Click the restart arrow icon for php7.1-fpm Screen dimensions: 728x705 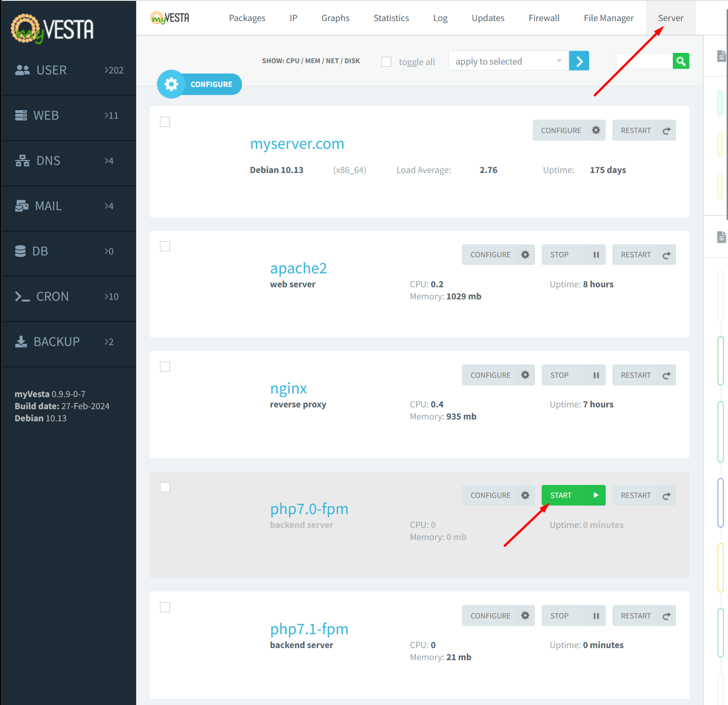[667, 616]
